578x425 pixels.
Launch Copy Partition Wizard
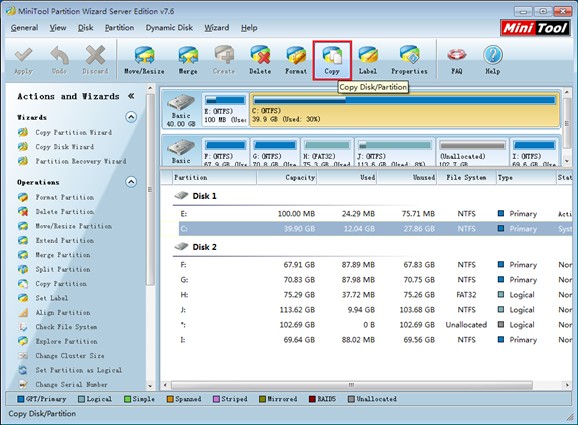[x=73, y=132]
